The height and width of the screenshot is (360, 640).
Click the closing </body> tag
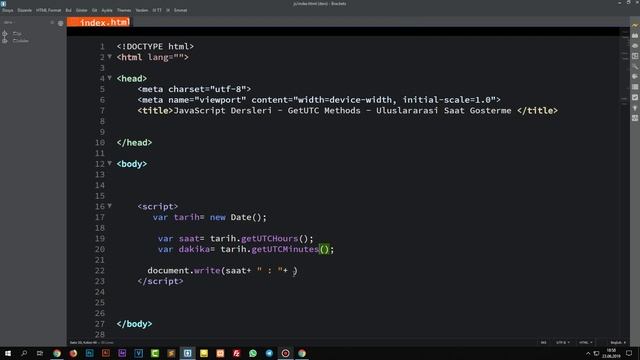134,324
